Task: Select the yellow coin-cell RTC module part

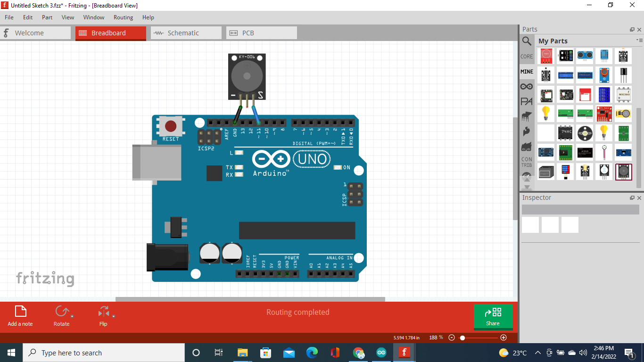Action: tap(623, 114)
